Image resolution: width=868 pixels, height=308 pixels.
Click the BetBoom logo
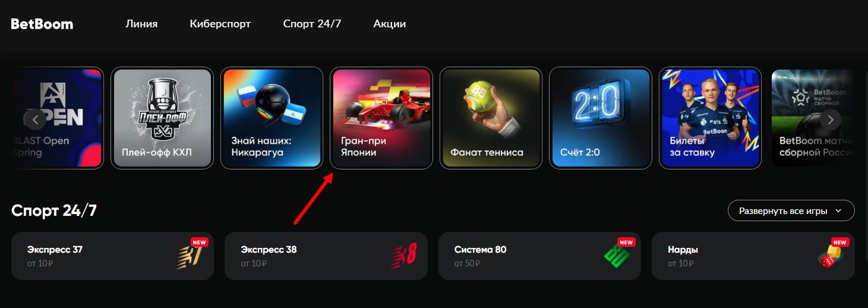42,24
